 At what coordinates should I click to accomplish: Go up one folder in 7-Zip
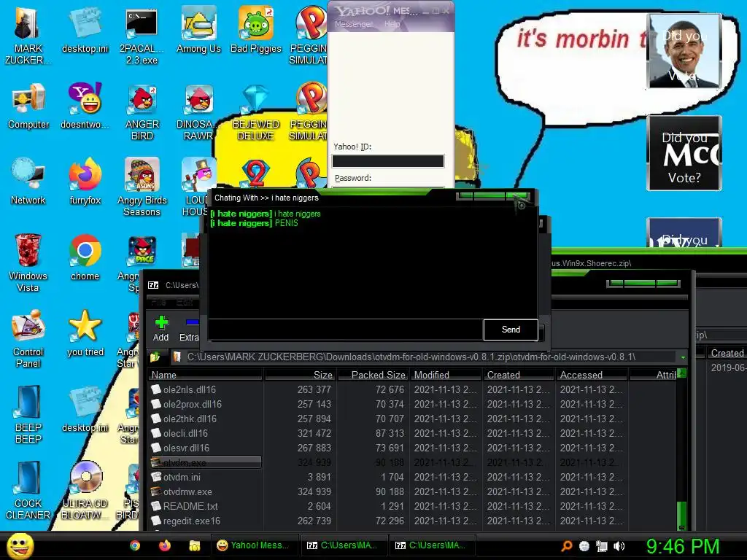(155, 357)
